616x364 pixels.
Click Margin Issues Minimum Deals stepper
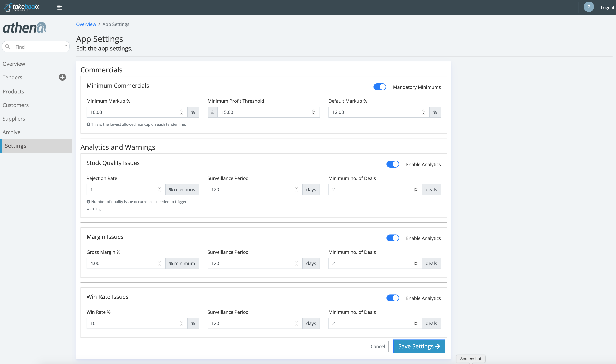point(416,263)
